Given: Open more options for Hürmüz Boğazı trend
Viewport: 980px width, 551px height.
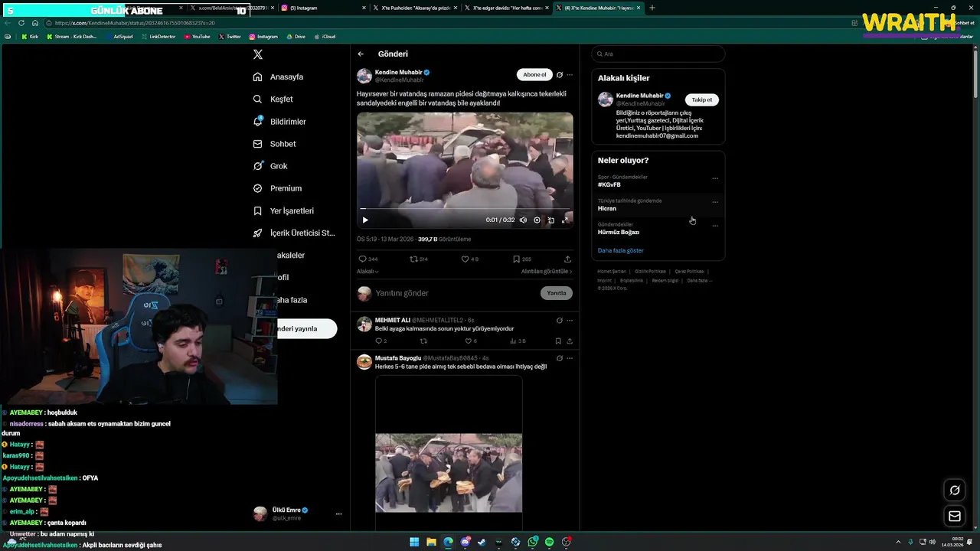Looking at the screenshot, I should click(715, 226).
